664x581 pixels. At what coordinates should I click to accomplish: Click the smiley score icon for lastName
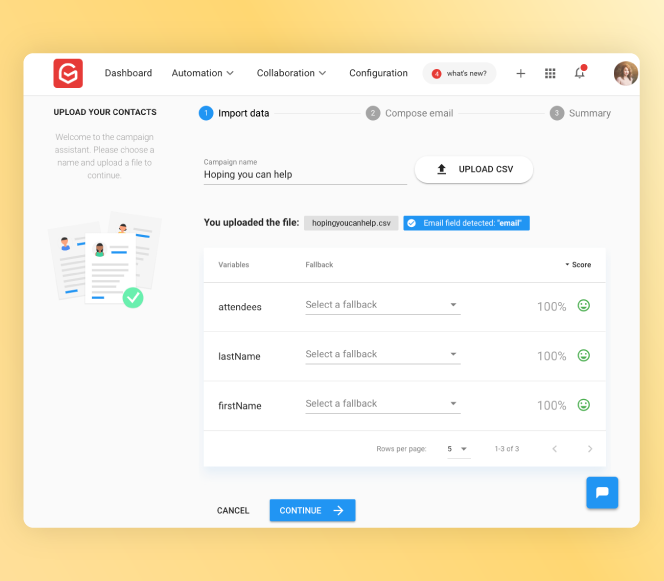[584, 355]
